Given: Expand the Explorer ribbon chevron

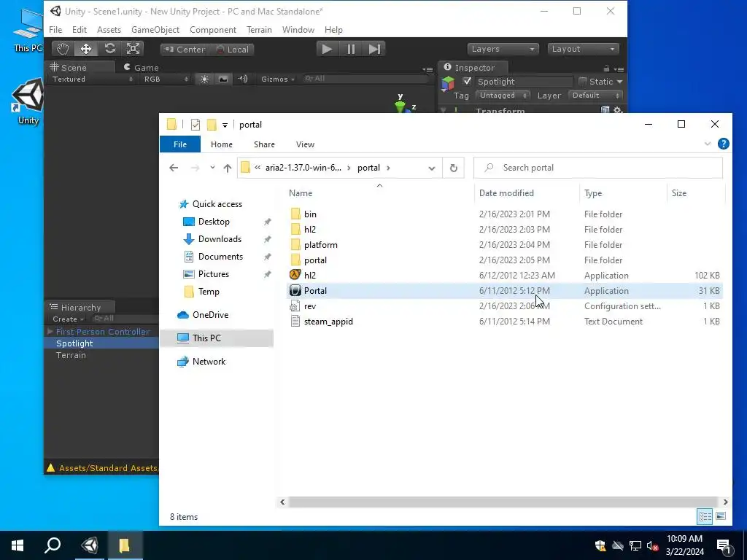Looking at the screenshot, I should (x=708, y=144).
